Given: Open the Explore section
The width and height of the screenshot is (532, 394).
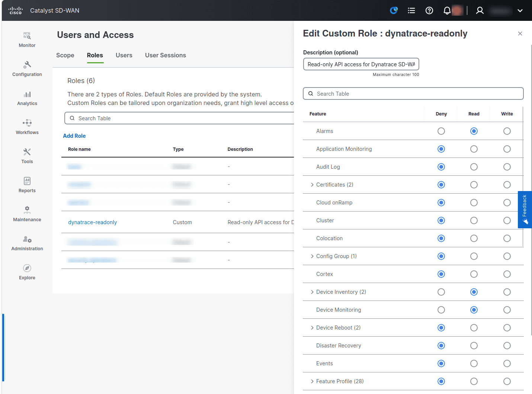Looking at the screenshot, I should click(27, 273).
